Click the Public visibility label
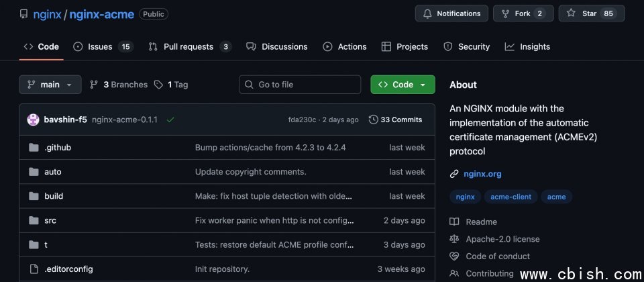The image size is (644, 282). point(154,14)
